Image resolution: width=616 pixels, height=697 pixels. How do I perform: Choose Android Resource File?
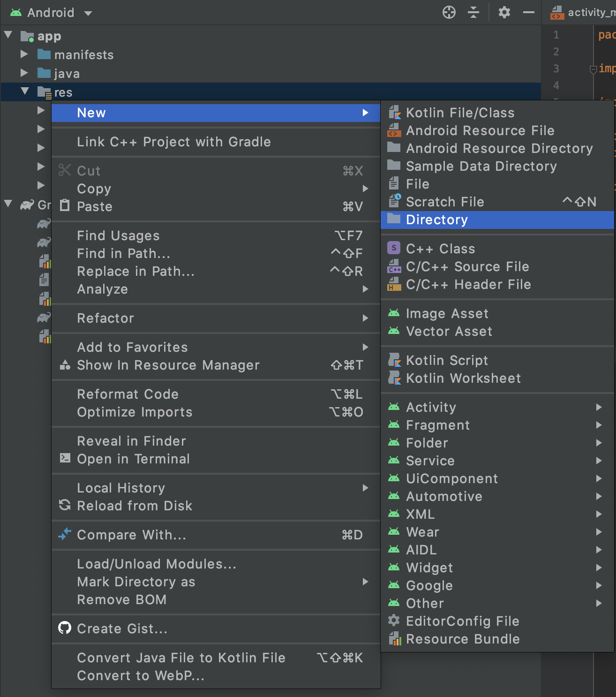(x=497, y=131)
